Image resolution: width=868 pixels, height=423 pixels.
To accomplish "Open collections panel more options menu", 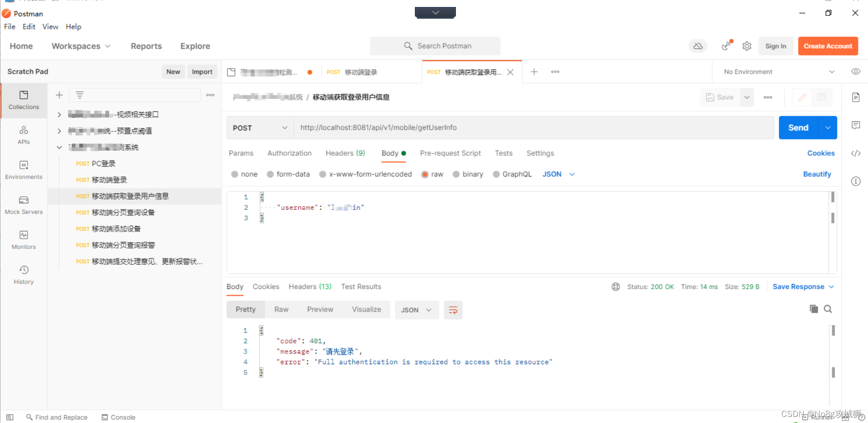I will 210,95.
